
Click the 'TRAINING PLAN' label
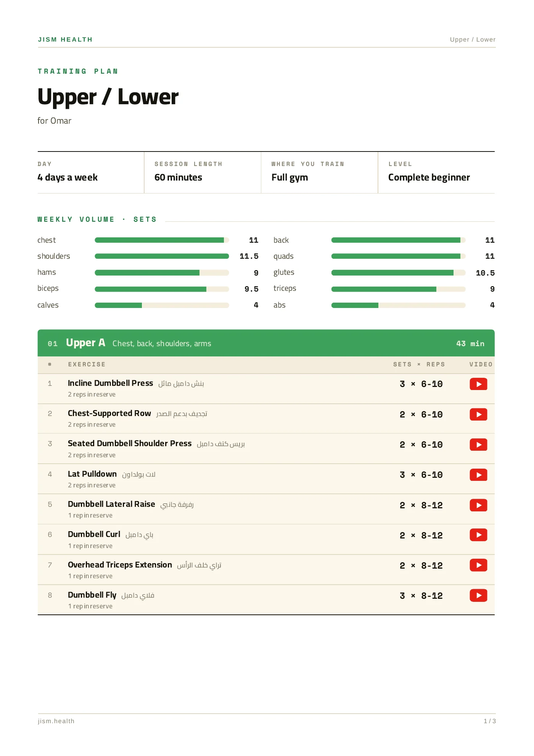pyautogui.click(x=78, y=71)
